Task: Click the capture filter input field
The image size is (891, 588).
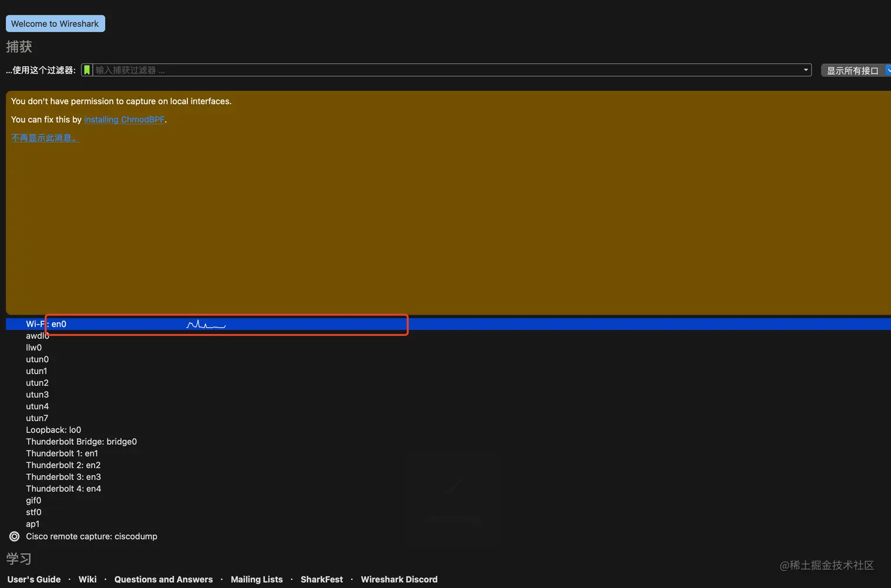Action: coord(446,70)
